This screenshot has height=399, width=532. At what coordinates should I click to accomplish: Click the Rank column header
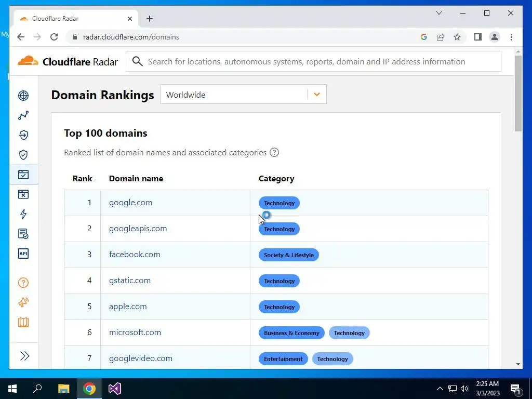pos(83,179)
